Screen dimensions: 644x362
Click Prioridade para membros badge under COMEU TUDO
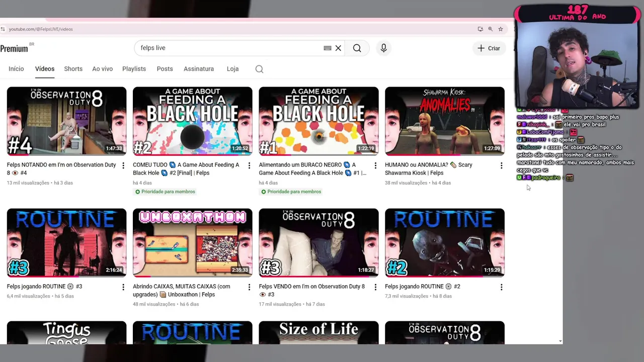(x=165, y=192)
